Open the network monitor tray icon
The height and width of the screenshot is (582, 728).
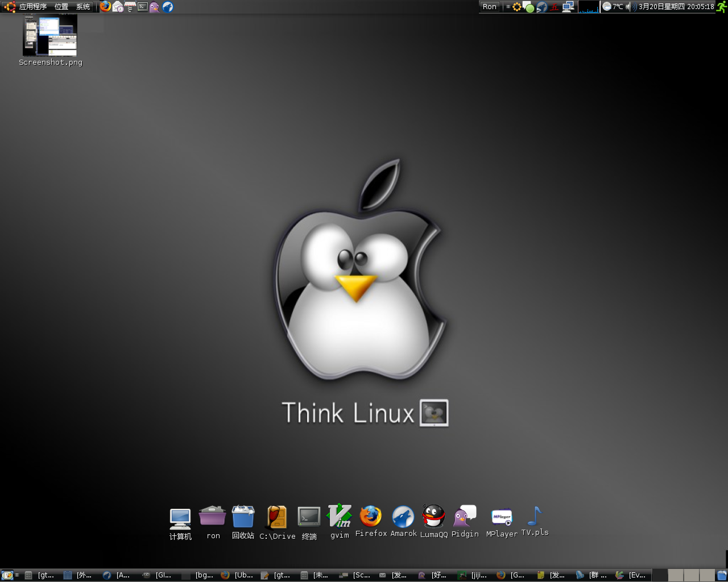[x=568, y=7]
